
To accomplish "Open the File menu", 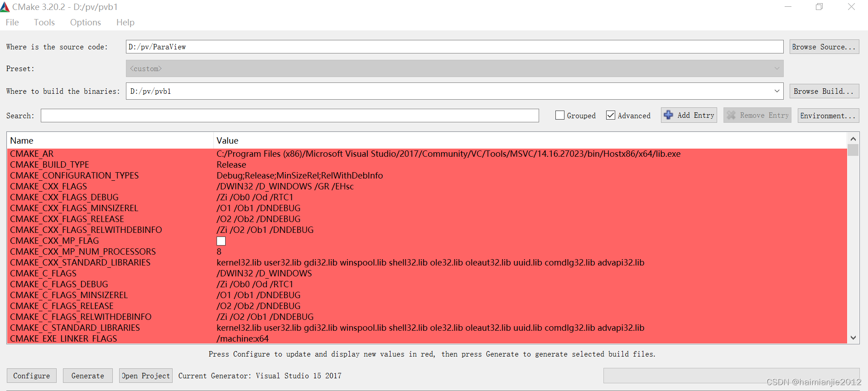I will [x=12, y=22].
